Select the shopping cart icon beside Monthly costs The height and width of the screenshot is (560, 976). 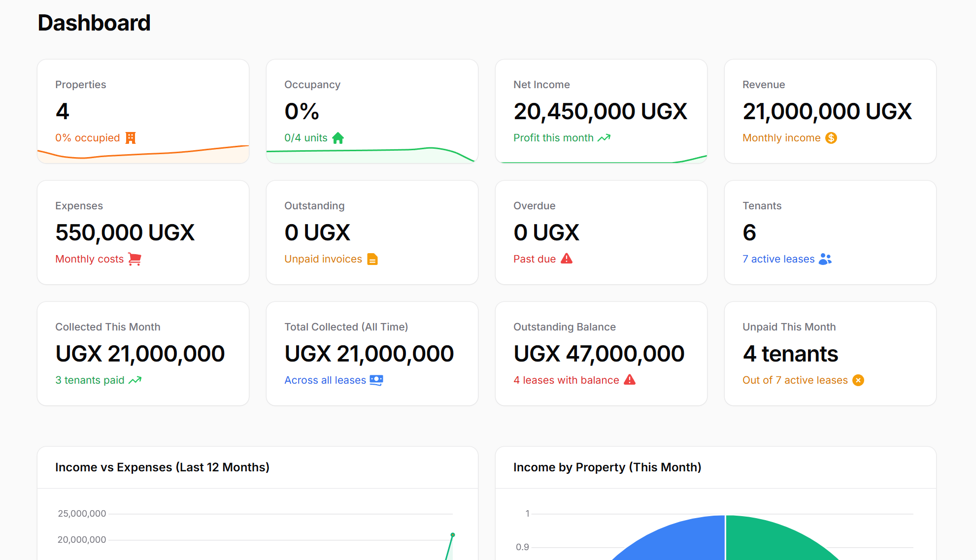[x=134, y=259]
